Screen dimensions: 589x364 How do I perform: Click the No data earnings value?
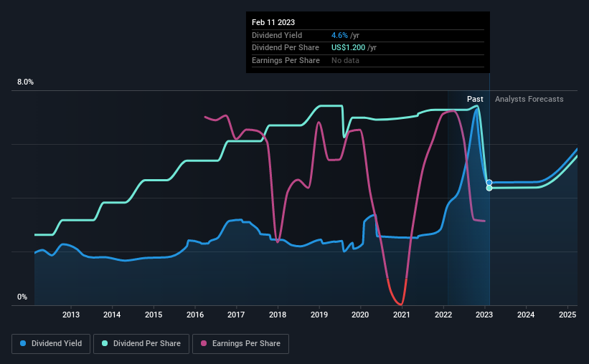point(345,60)
